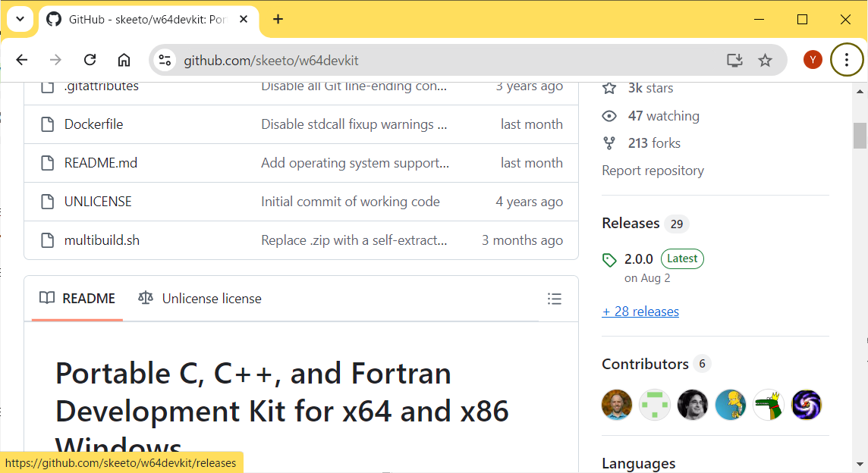
Task: Open the + 28 releases link
Action: (640, 312)
